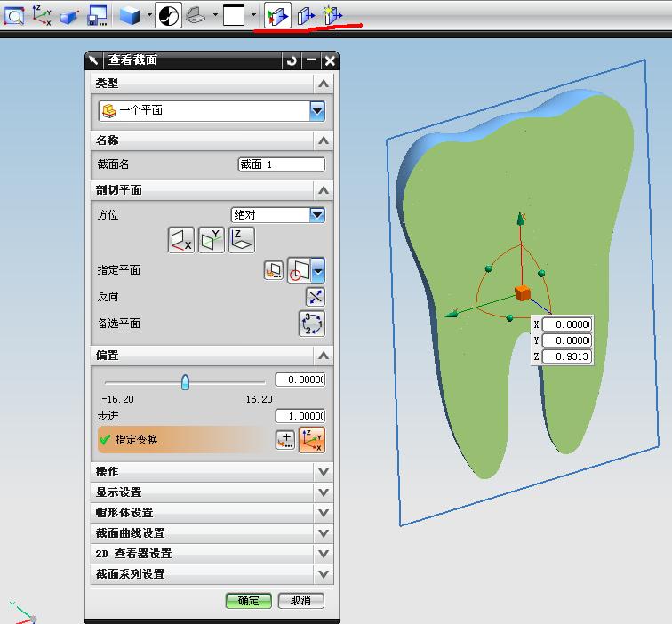Screen dimensions: 672x624
Task: Click the orange origin cube handle
Action: point(523,293)
